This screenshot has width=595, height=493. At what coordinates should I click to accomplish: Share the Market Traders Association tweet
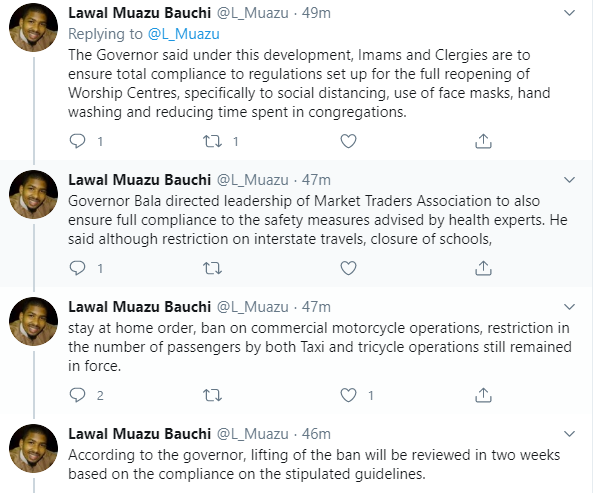click(483, 268)
